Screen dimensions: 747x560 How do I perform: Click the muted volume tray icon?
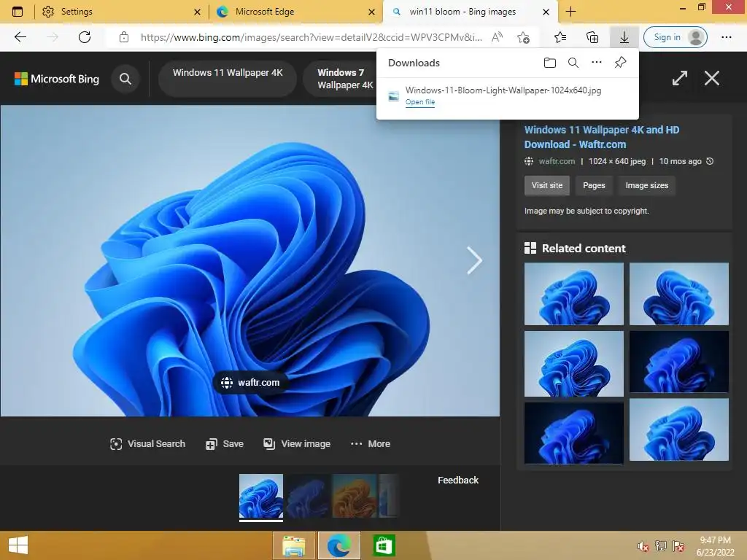tap(643, 546)
